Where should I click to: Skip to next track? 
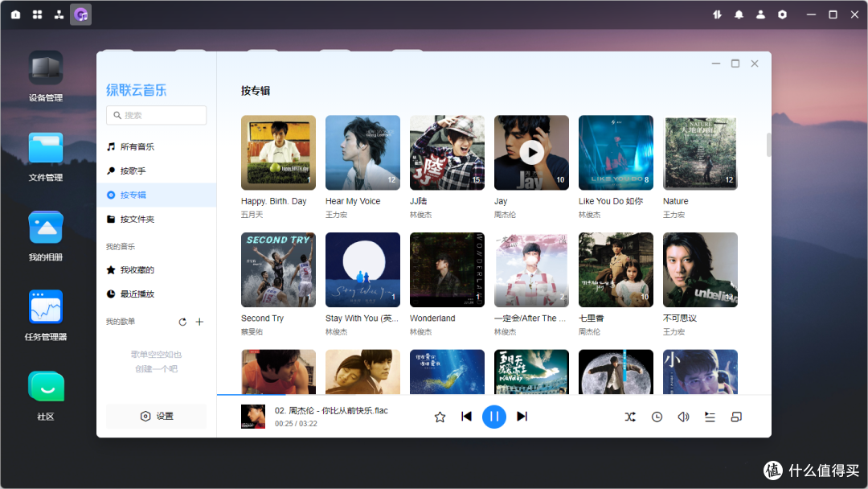pyautogui.click(x=522, y=417)
